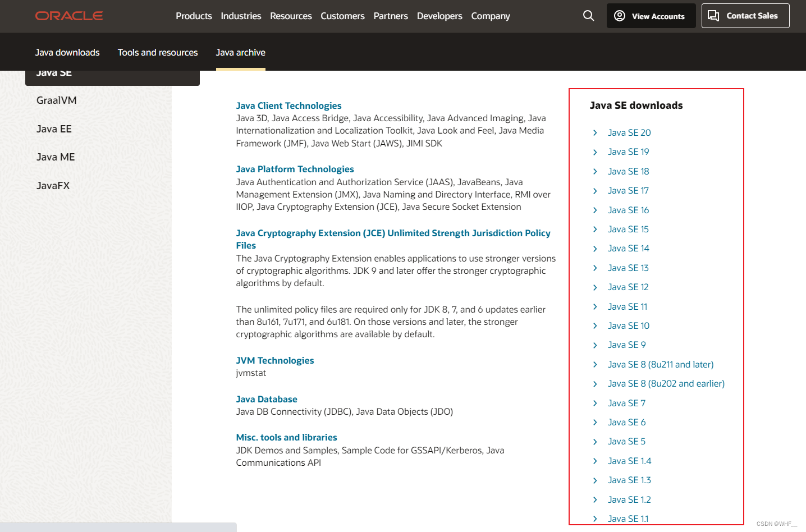Open the search magnifier icon

588,16
